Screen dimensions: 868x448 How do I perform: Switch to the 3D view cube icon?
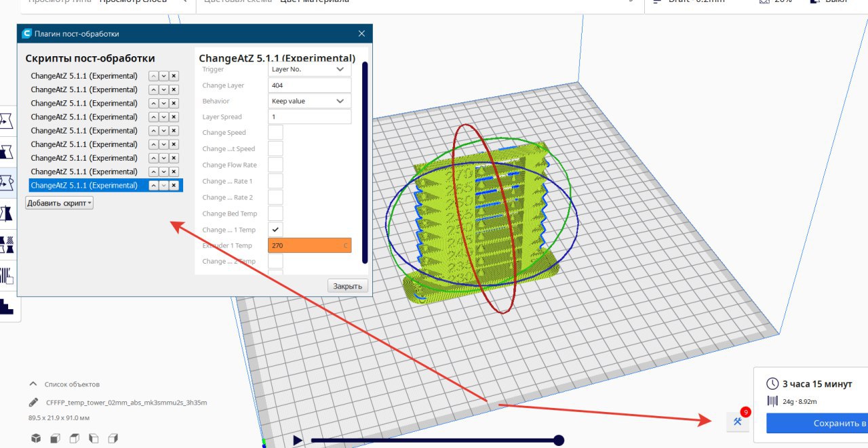36,438
